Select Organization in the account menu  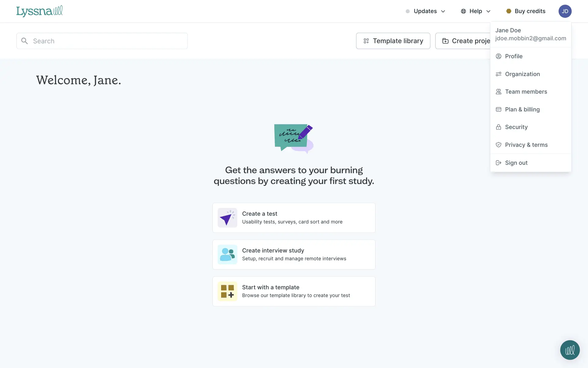pyautogui.click(x=522, y=74)
